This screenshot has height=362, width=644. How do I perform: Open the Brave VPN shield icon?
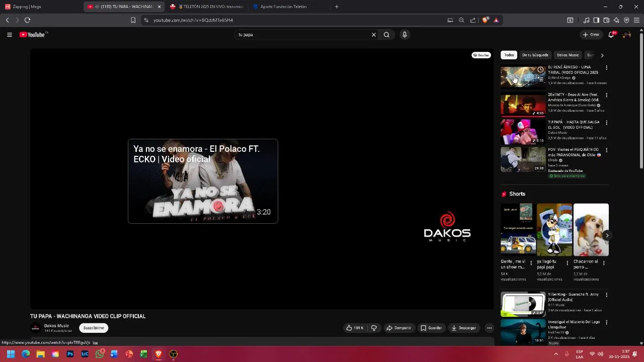click(x=626, y=20)
